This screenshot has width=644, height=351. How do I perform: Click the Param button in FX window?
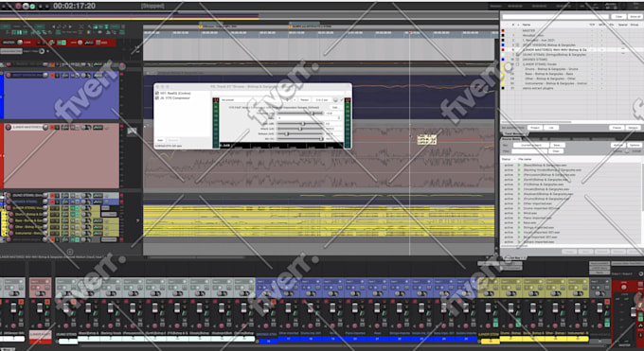pyautogui.click(x=304, y=100)
